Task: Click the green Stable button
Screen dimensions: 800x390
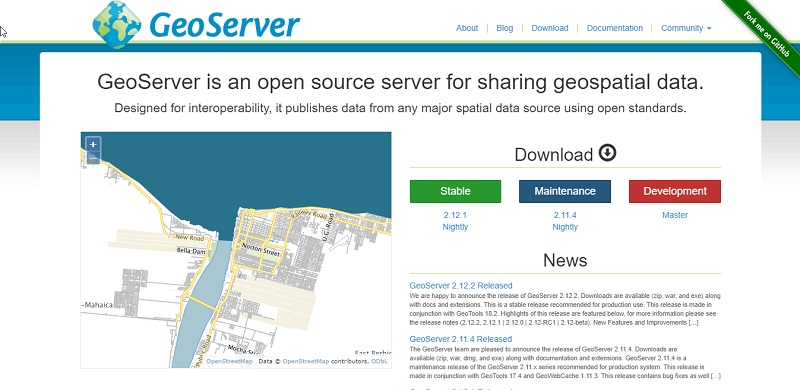Action: 455,191
